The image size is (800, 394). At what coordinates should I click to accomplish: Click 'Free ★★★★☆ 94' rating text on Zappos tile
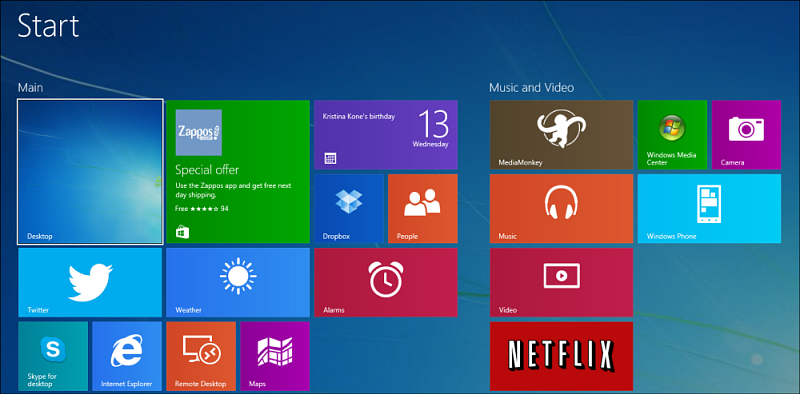coord(202,209)
